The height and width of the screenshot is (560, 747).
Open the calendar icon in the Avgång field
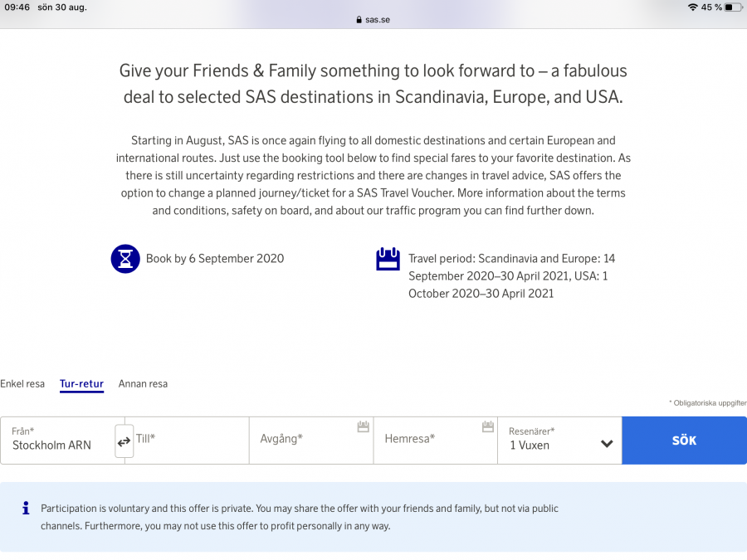pyautogui.click(x=363, y=426)
